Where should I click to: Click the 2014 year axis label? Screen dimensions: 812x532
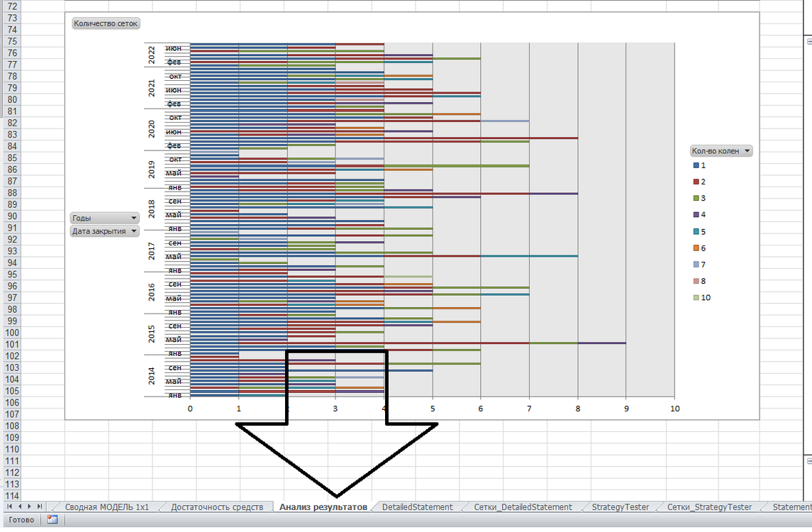click(152, 375)
